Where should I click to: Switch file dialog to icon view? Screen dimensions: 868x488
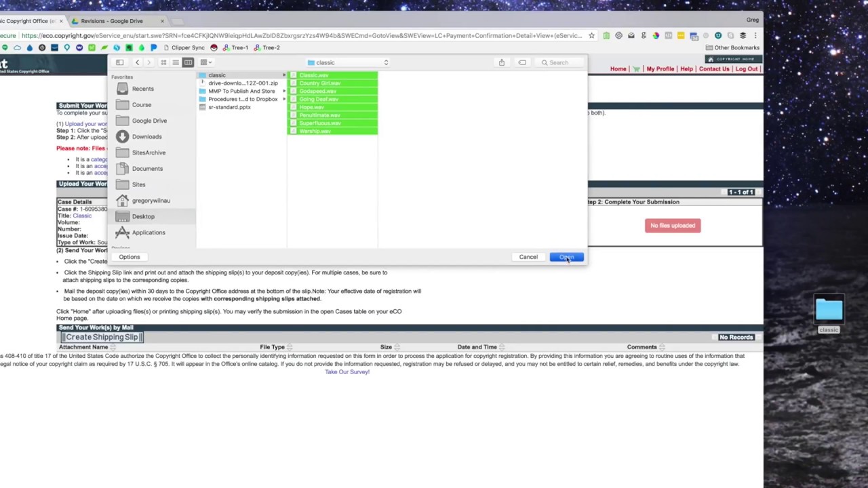click(x=163, y=62)
